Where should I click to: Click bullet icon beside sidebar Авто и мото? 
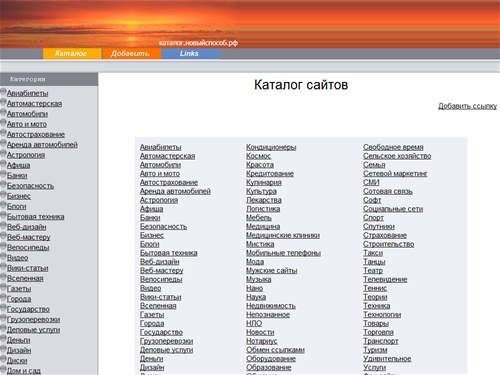pyautogui.click(x=3, y=123)
